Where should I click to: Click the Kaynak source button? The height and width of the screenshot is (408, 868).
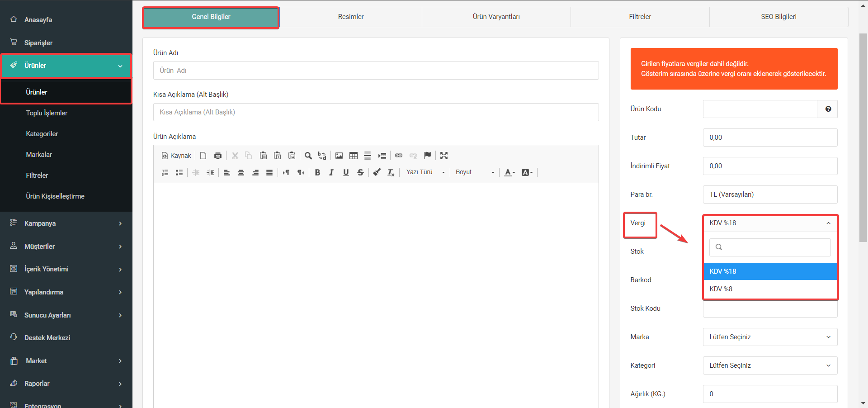click(x=176, y=156)
